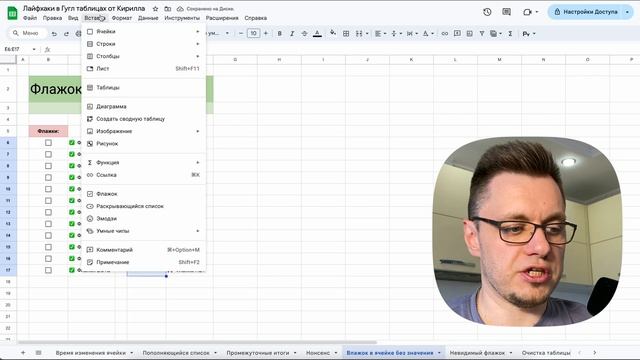This screenshot has height=360, width=640.
Task: Click the merge cells icon
Action: pyautogui.click(x=359, y=33)
